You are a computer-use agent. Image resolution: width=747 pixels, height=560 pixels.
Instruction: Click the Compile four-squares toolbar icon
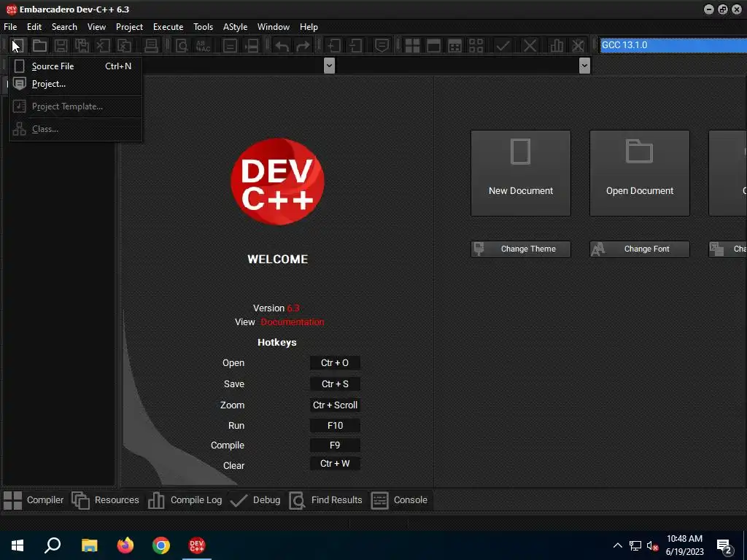412,46
